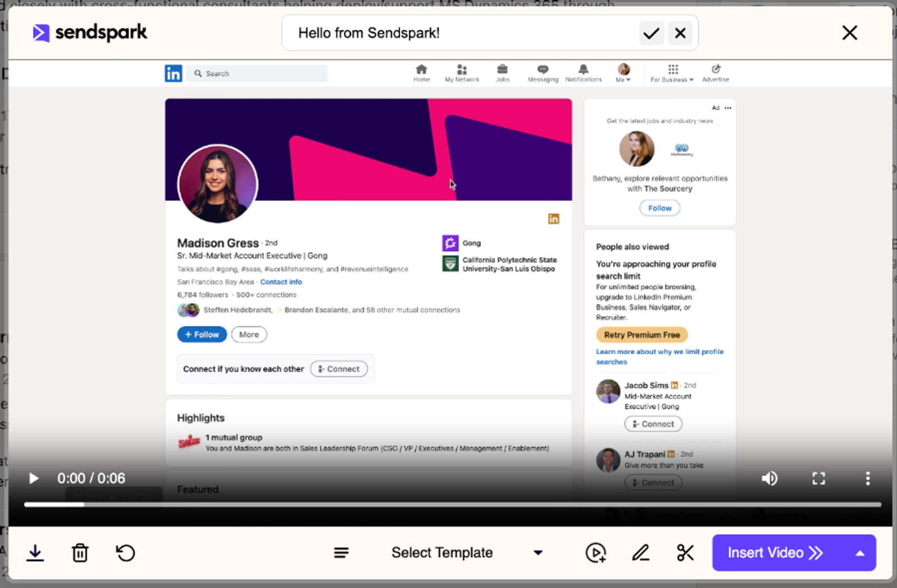
Task: Confirm the video title with the checkmark
Action: click(x=651, y=33)
